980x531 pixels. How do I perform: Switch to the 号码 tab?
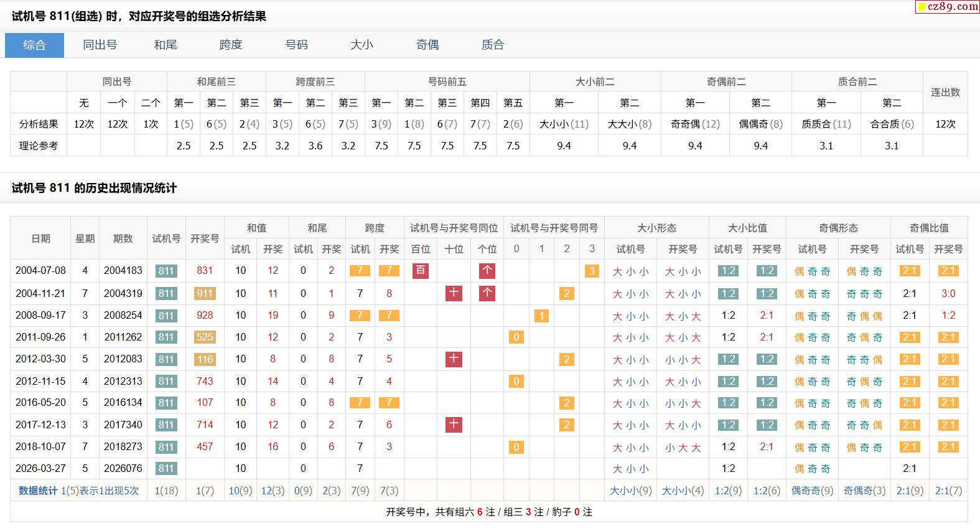coord(296,45)
